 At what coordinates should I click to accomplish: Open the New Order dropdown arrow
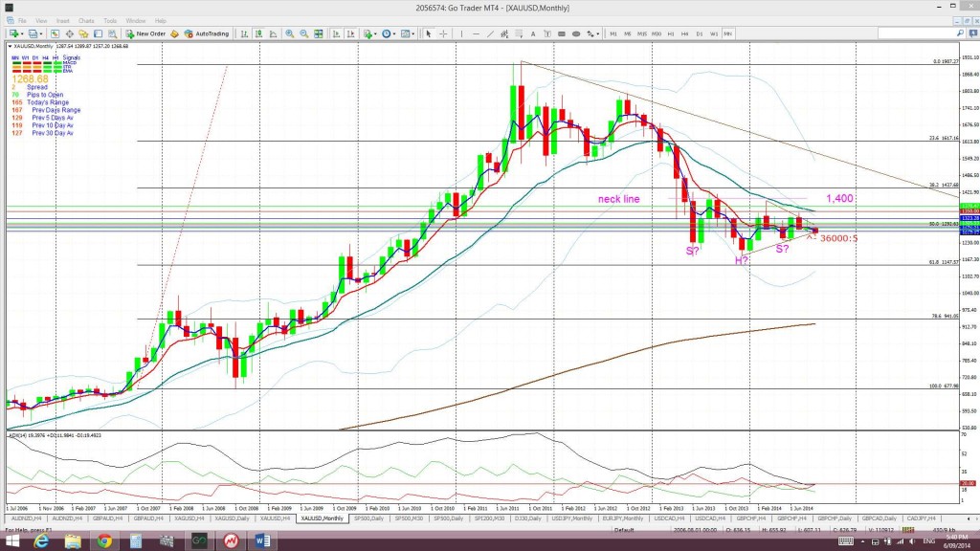[x=169, y=33]
